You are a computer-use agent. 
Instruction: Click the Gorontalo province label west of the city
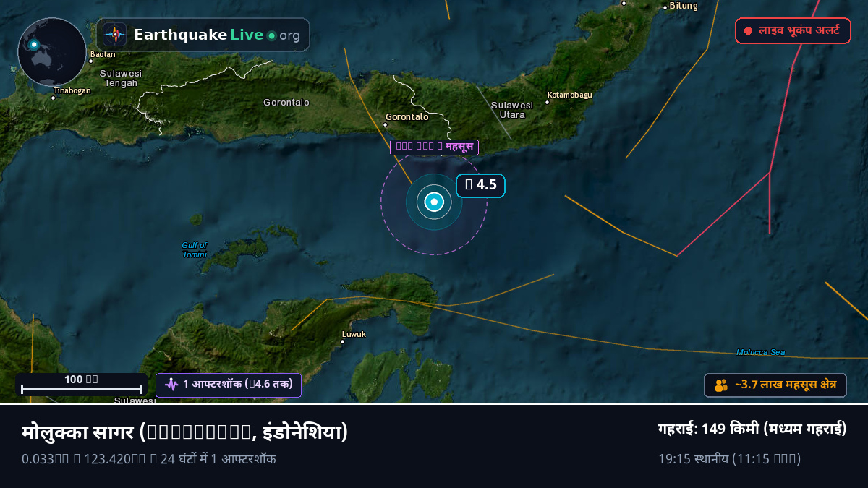(x=286, y=103)
